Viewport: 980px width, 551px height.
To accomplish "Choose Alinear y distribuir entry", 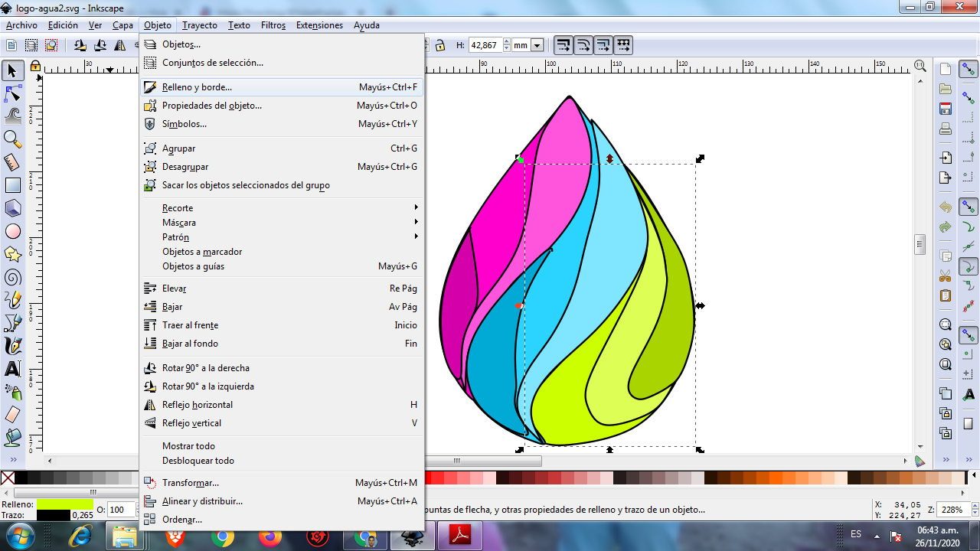I will pos(282,501).
